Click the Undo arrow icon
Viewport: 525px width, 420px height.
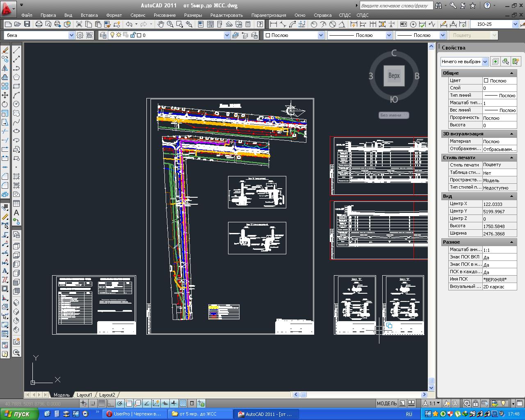point(129,25)
